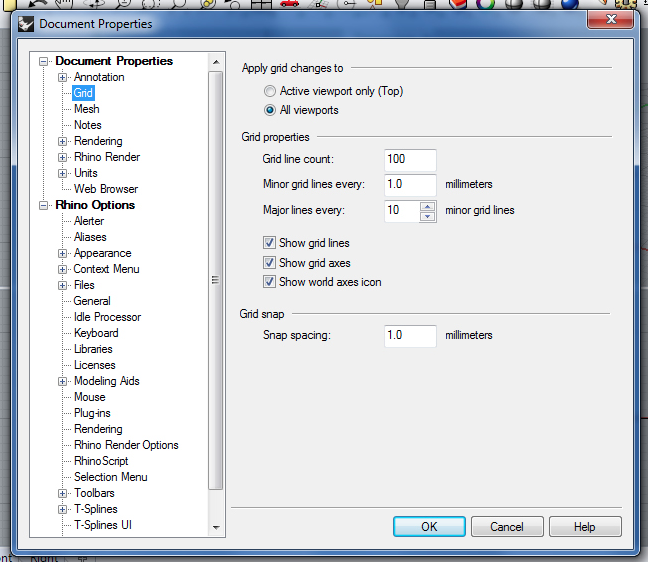Select the Grid page in the tree
Image resolution: width=648 pixels, height=562 pixels.
point(83,93)
